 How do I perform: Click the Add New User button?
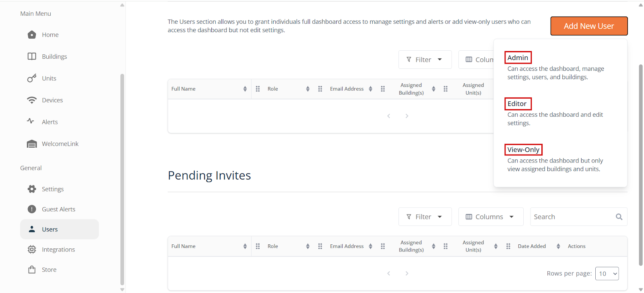point(588,26)
